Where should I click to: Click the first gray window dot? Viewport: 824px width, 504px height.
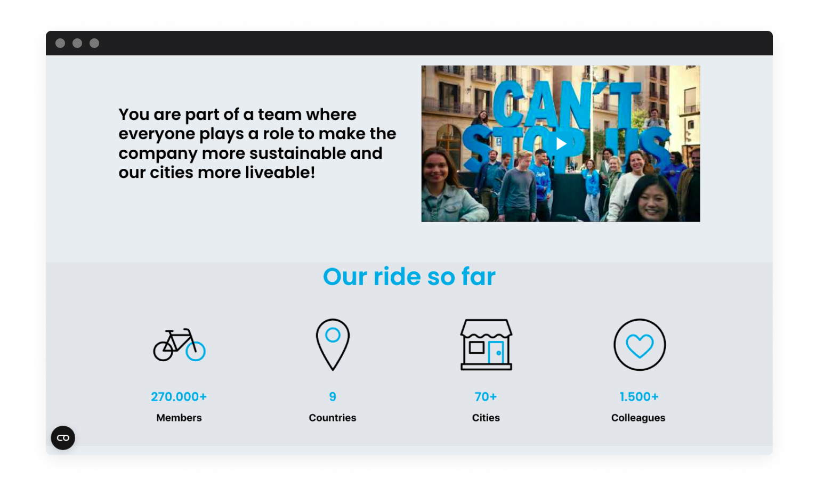60,43
